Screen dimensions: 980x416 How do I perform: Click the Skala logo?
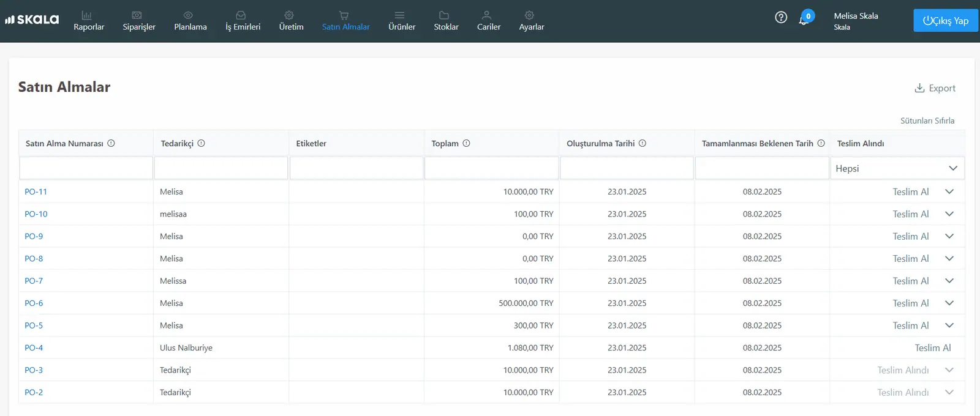[x=32, y=20]
